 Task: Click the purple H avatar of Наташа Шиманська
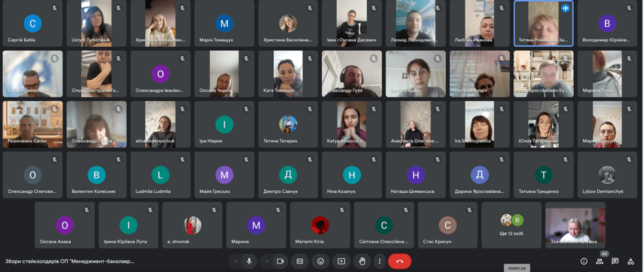[x=416, y=175]
